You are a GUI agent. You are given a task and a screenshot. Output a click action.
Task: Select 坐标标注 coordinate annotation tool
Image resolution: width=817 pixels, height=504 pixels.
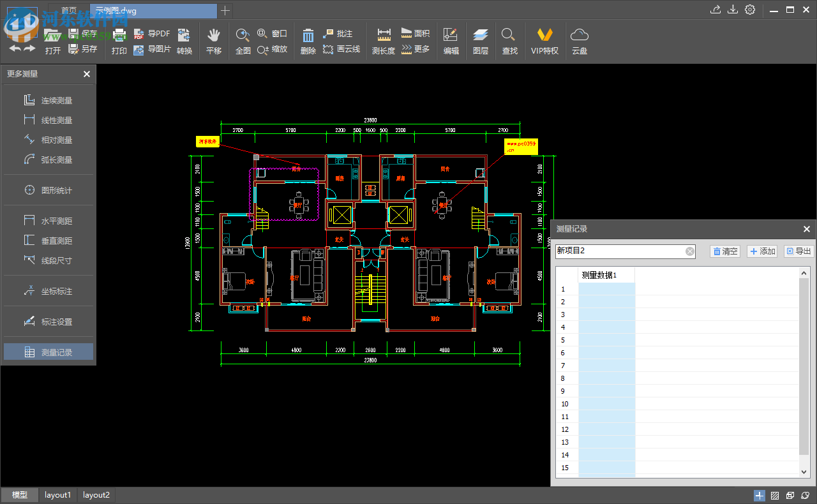[x=54, y=291]
